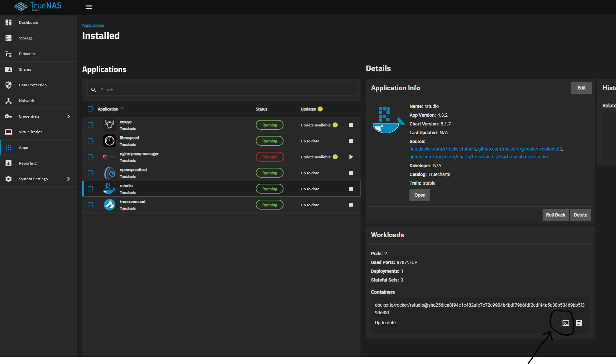Open the container shell icon
The image size is (616, 364).
click(566, 323)
